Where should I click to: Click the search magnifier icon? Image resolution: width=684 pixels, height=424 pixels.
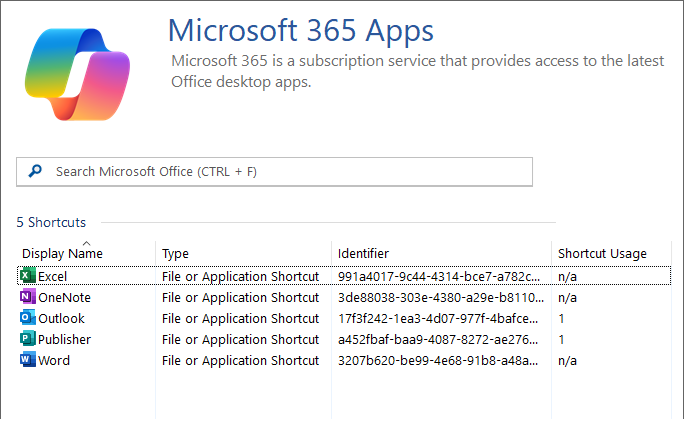36,171
